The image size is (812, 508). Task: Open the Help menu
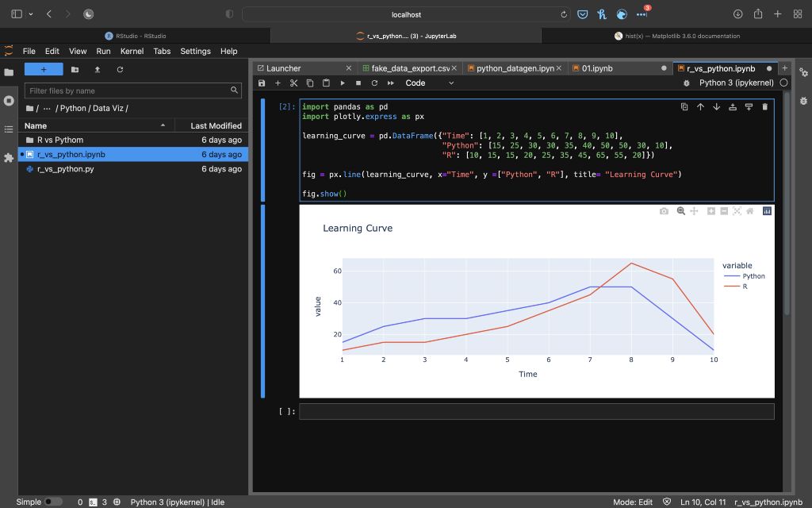coord(228,51)
